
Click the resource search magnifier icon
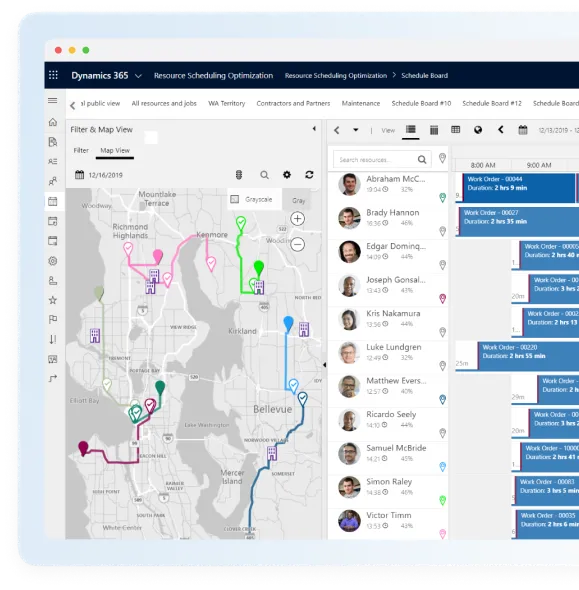pos(422,160)
